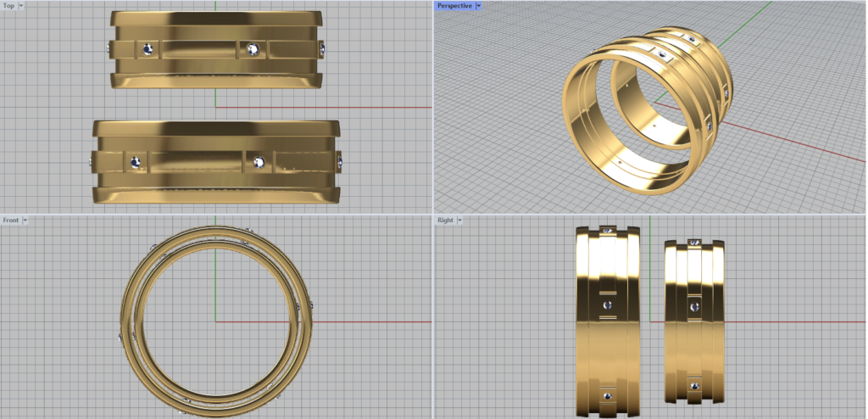Viewport: 868px width, 419px height.
Task: Expand the Right viewport dropdown menu arrow
Action: [x=459, y=221]
